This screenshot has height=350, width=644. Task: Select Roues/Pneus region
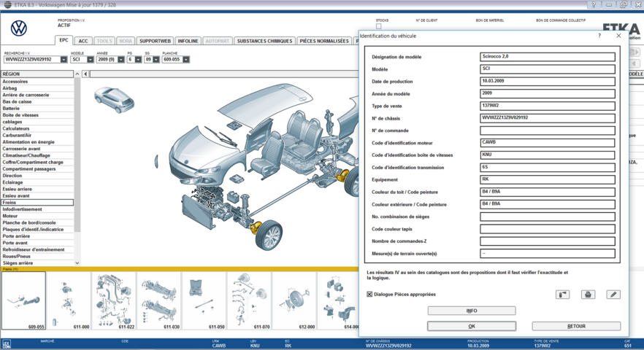(x=37, y=257)
